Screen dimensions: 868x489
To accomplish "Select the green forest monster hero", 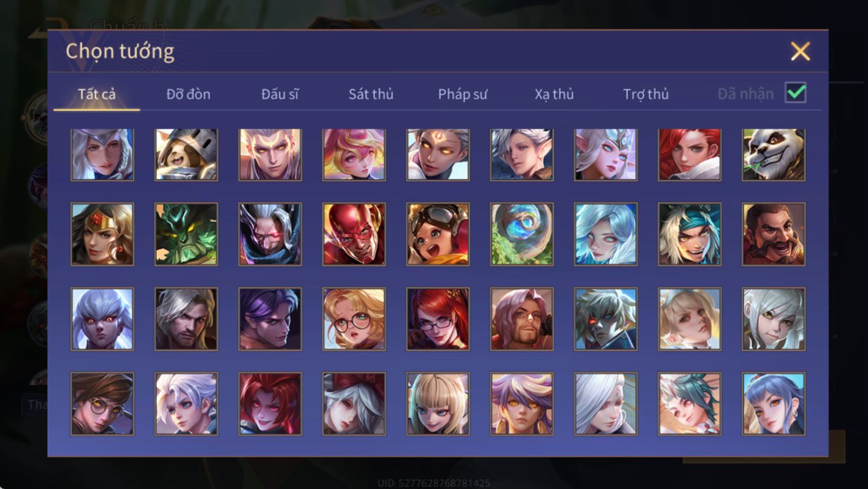I will 186,234.
